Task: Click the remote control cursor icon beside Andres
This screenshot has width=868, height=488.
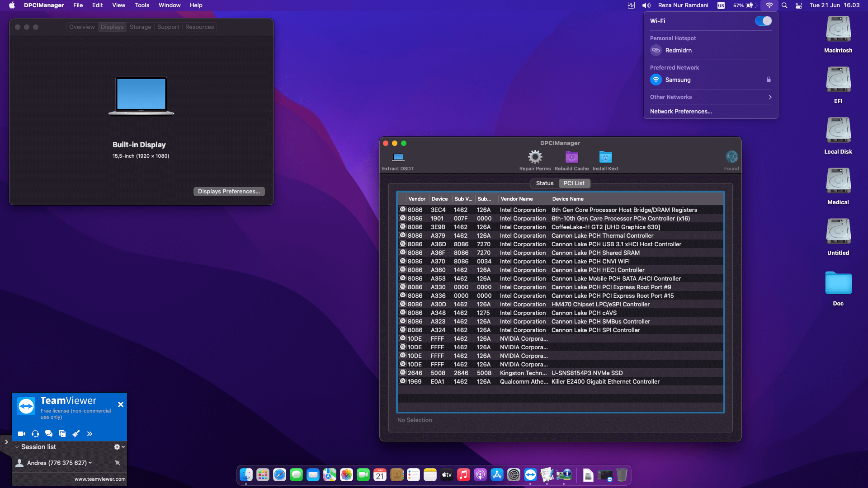Action: coord(118,463)
